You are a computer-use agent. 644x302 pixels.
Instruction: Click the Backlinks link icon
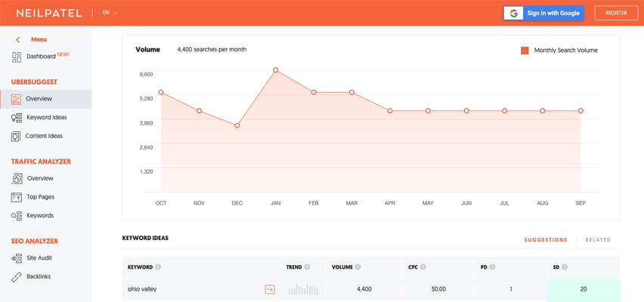[17, 277]
